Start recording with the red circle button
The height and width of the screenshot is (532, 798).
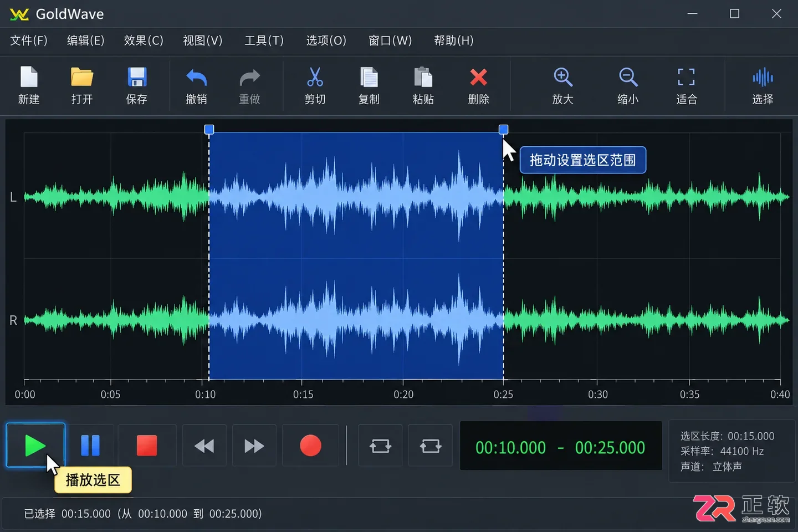310,446
